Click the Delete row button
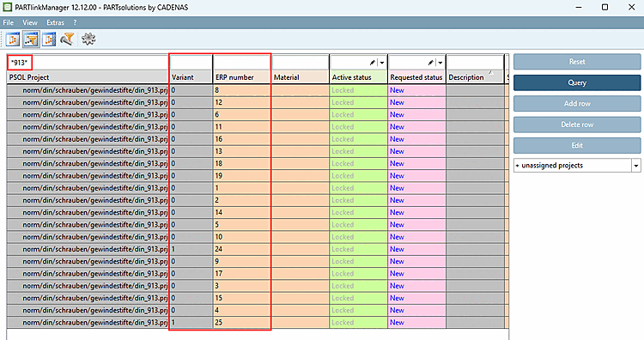 click(x=577, y=124)
